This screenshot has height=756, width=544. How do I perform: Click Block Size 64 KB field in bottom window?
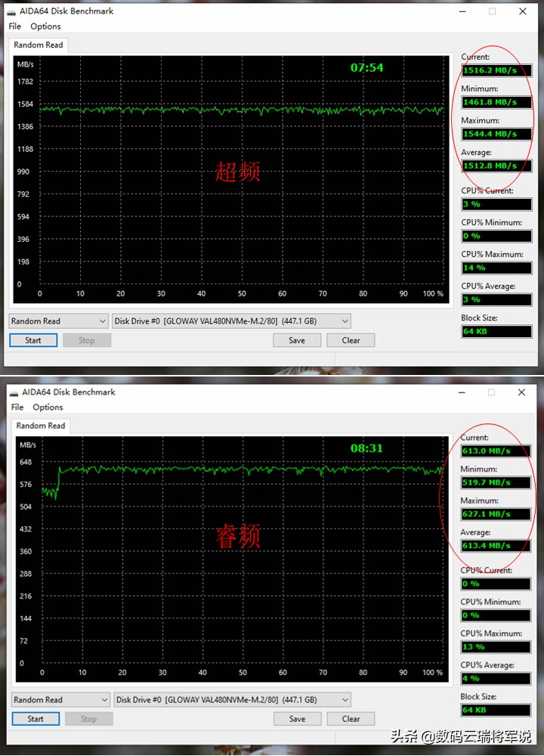(x=496, y=710)
